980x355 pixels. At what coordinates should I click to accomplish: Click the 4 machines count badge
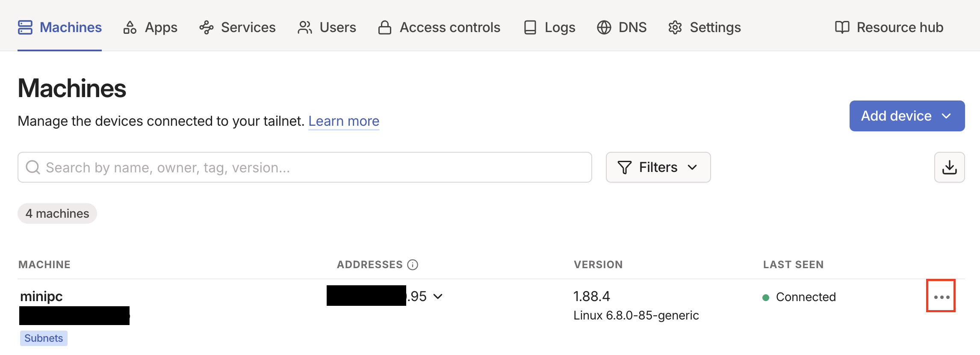coord(57,213)
